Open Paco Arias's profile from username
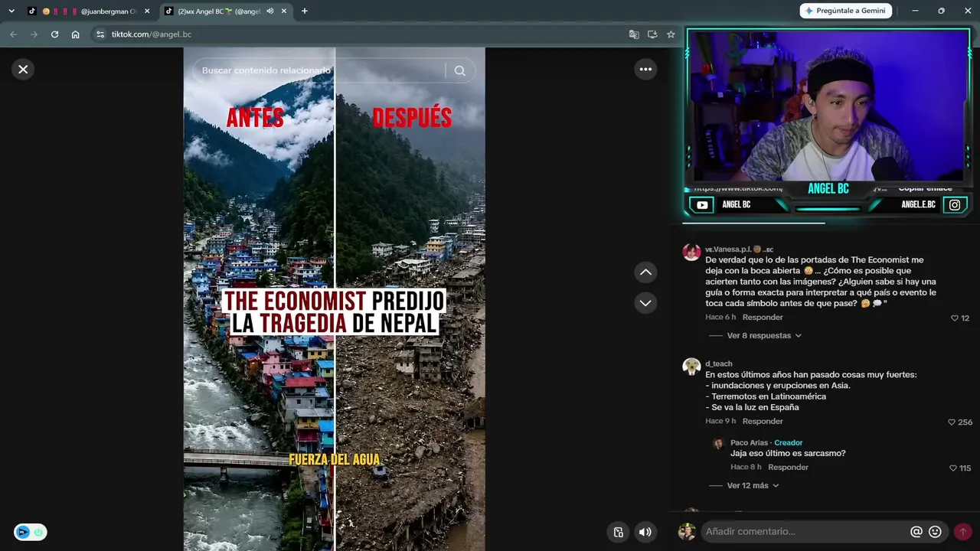 [749, 443]
